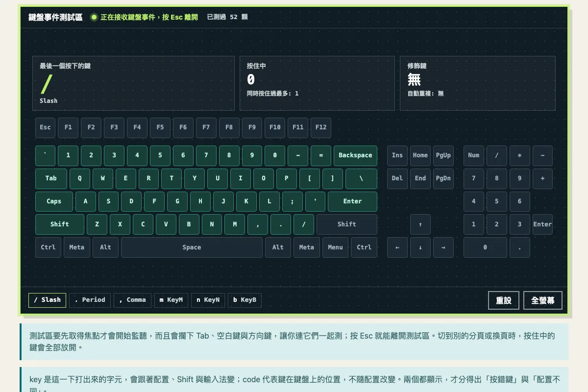Viewport: 588px width, 392px height.
Task: Click the F5 function key
Action: (160, 127)
